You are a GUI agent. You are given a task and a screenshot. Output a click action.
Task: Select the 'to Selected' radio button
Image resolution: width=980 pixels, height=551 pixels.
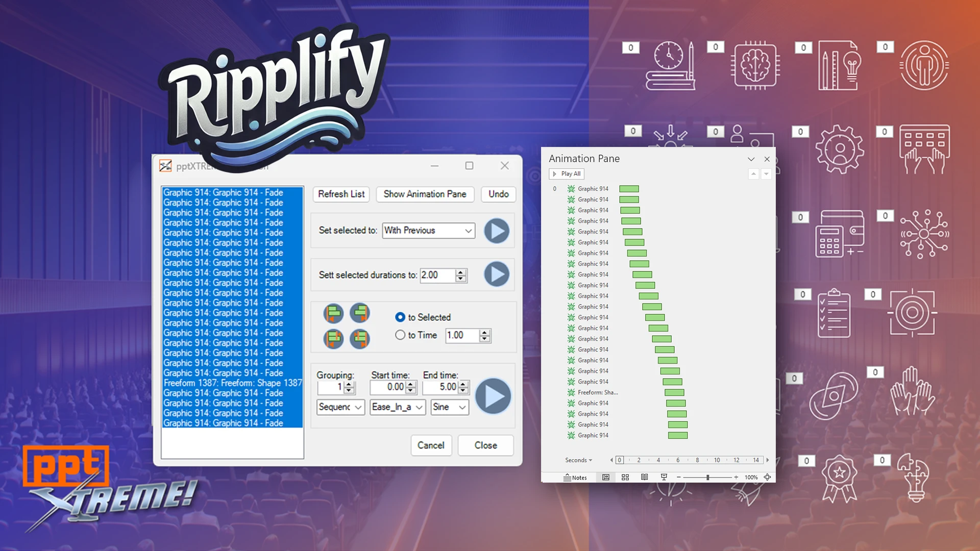pyautogui.click(x=400, y=317)
